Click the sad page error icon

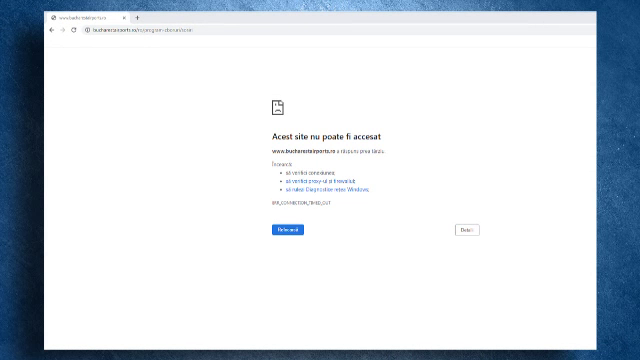(x=278, y=108)
